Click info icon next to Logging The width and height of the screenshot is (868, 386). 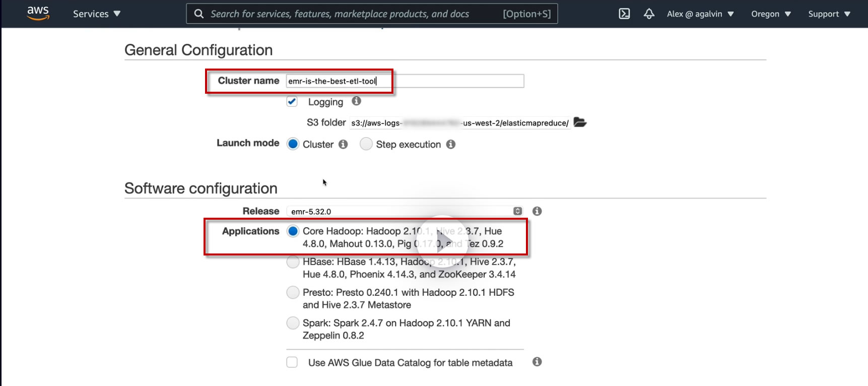pyautogui.click(x=357, y=101)
